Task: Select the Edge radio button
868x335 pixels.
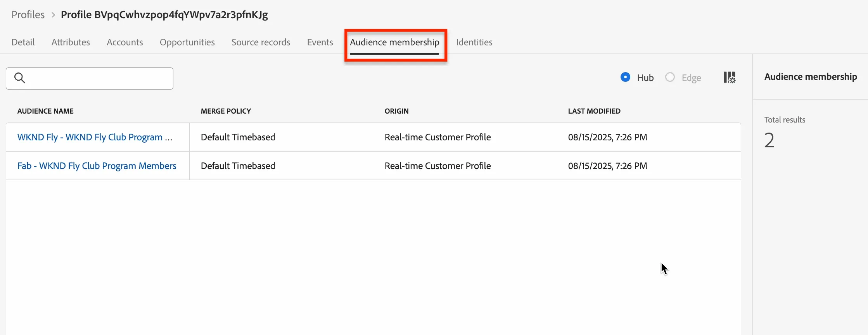Action: click(670, 77)
